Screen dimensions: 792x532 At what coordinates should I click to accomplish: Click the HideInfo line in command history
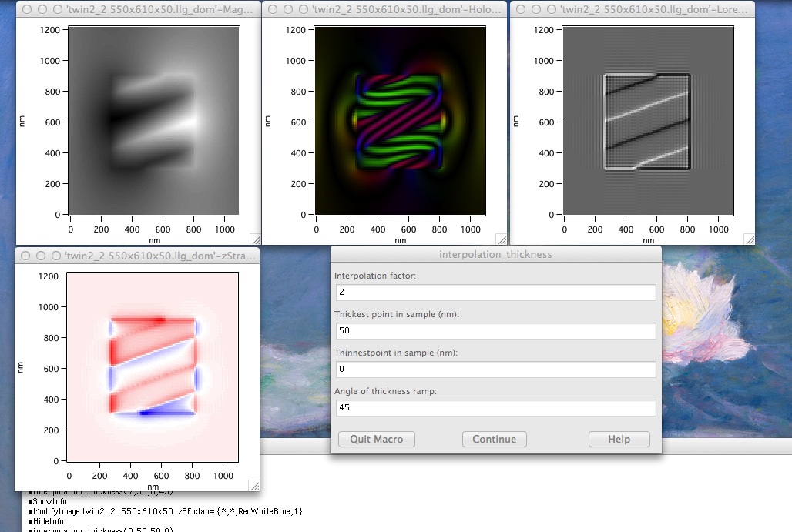tap(49, 521)
